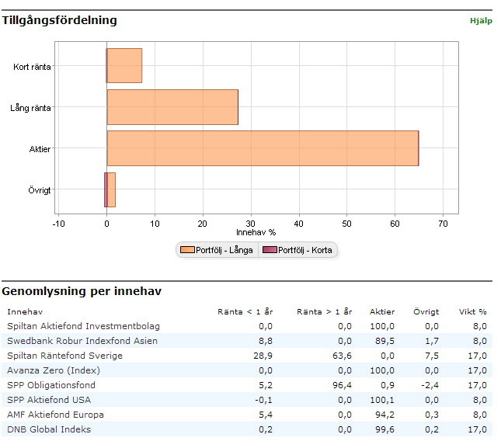Click the Aktier column header

[x=382, y=311]
